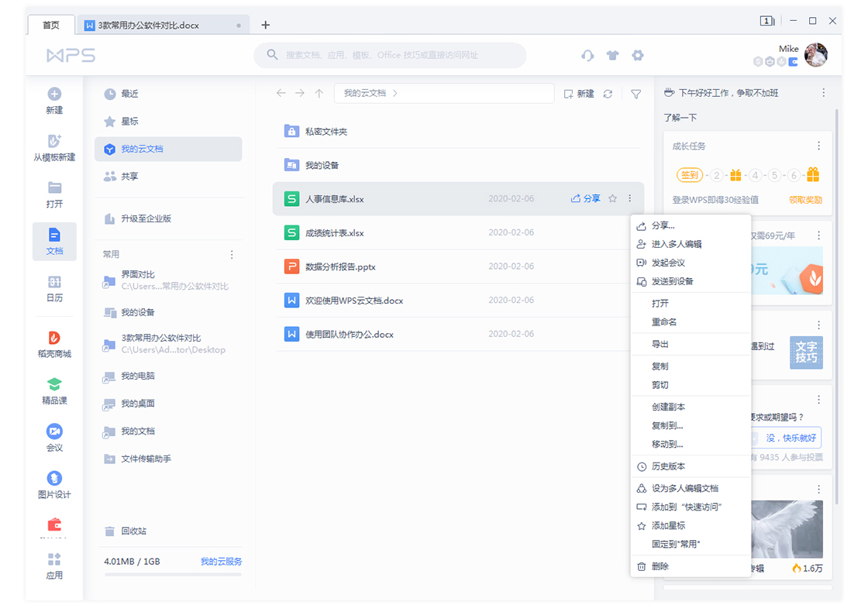868x612 pixels.
Task: Open the greeting panel more options menu
Action: pyautogui.click(x=824, y=93)
